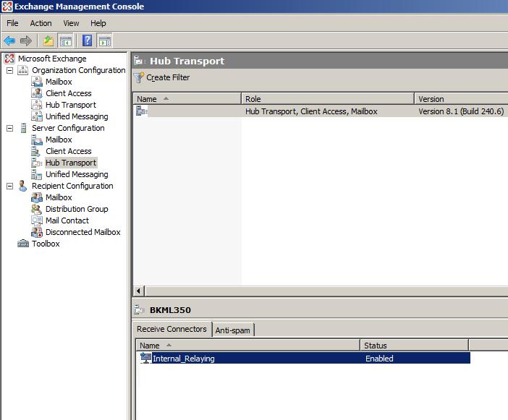Collapse the Organization Configuration node
Image resolution: width=508 pixels, height=420 pixels.
(x=9, y=70)
